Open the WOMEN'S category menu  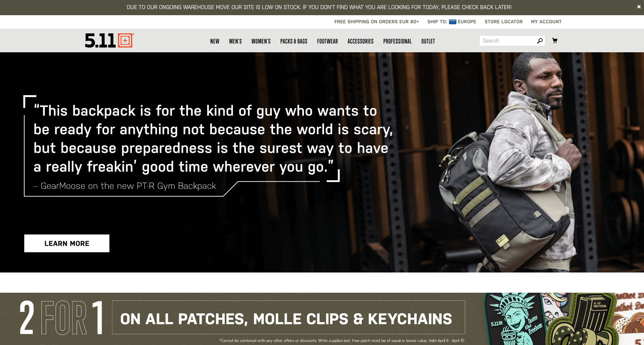coord(261,41)
